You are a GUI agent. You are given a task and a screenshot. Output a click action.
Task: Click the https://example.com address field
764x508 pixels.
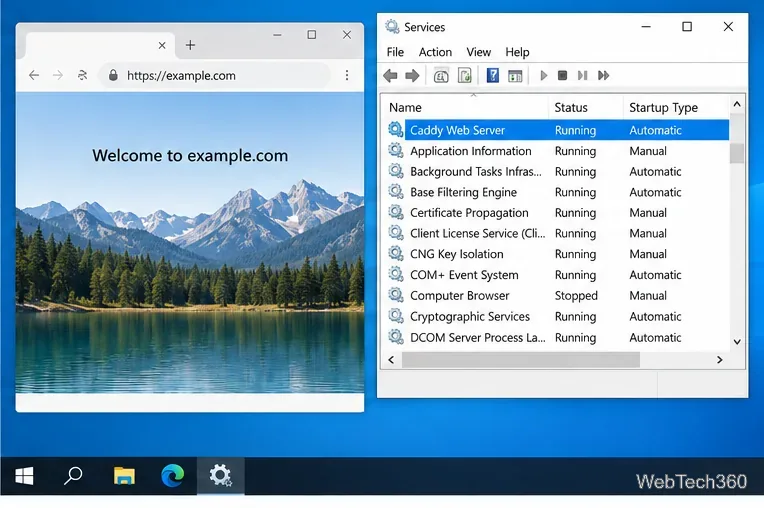[215, 75]
